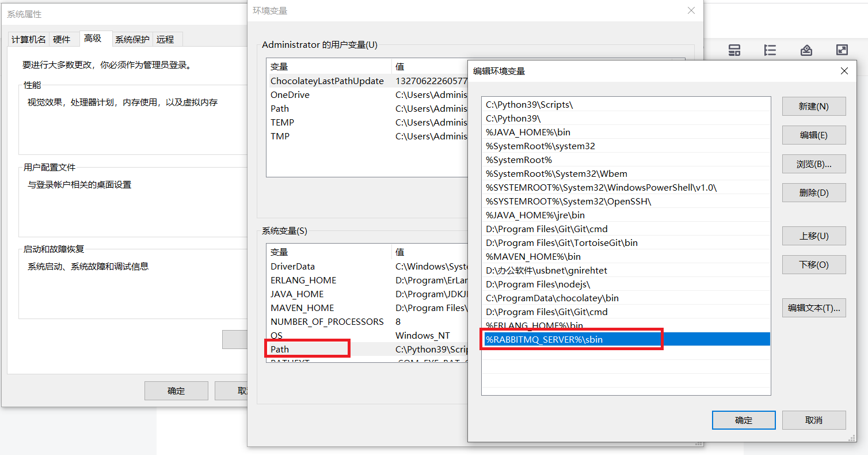
Task: Move entry up with 上移(U) button
Action: point(813,236)
